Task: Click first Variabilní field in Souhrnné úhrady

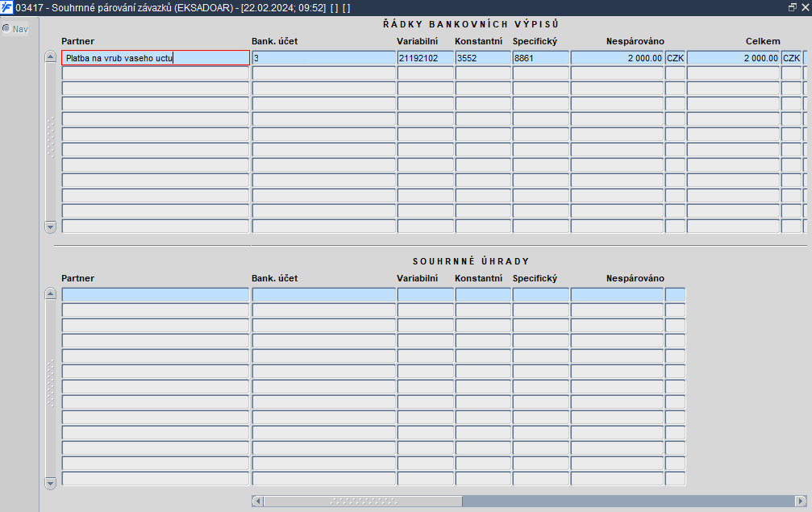Action: point(425,294)
